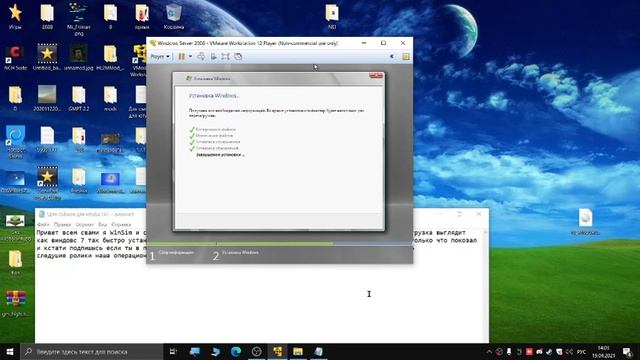Click the blue back chevron in VMware toolbar
The height and width of the screenshot is (360, 640).
pos(392,56)
